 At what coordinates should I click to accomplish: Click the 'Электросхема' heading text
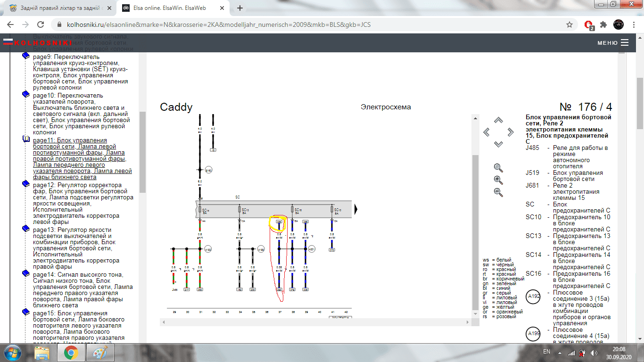[386, 107]
